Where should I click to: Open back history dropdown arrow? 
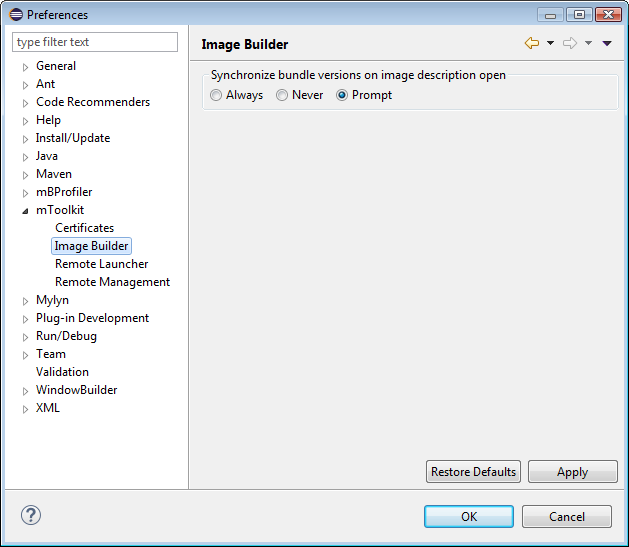[x=550, y=43]
